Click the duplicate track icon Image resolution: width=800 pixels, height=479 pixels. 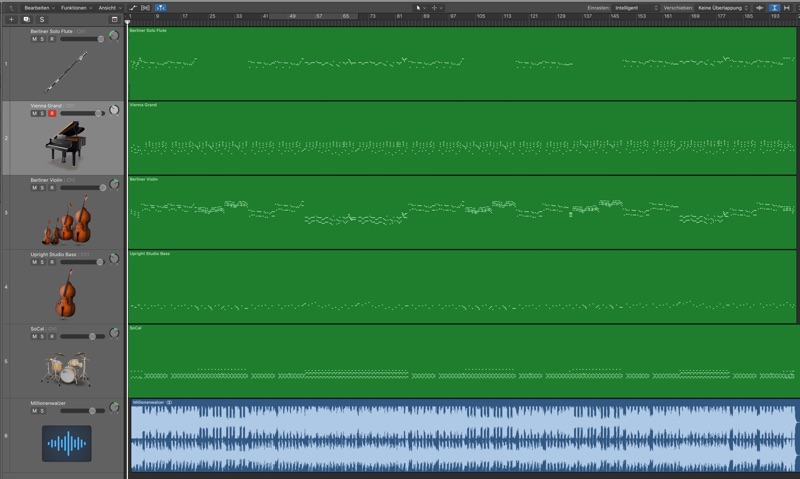[x=27, y=19]
